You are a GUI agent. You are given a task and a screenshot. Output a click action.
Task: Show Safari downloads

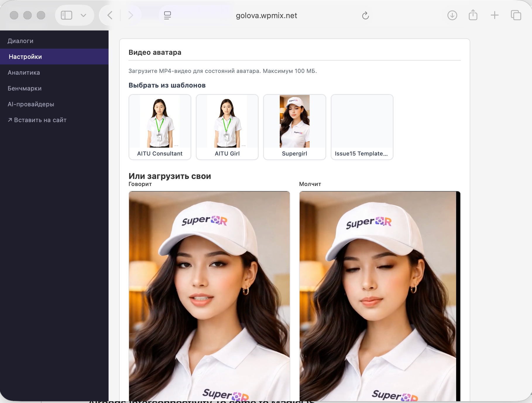click(452, 15)
